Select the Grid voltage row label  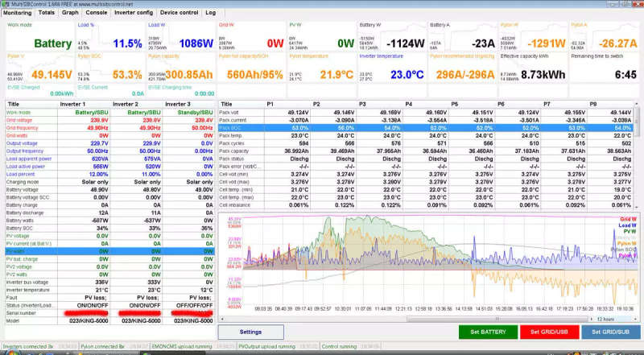(x=19, y=121)
